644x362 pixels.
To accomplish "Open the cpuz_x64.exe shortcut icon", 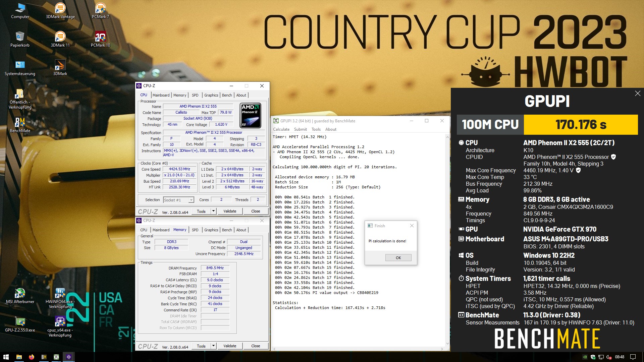I will click(x=60, y=327).
